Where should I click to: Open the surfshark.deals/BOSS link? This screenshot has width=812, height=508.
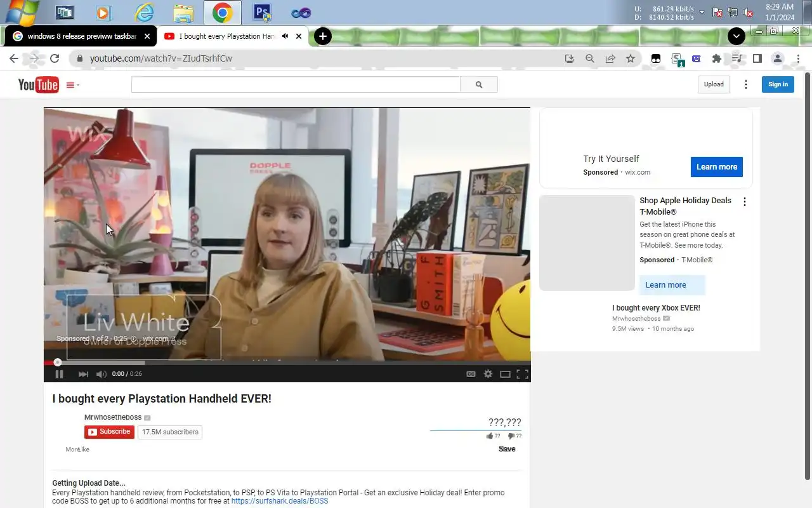point(280,501)
